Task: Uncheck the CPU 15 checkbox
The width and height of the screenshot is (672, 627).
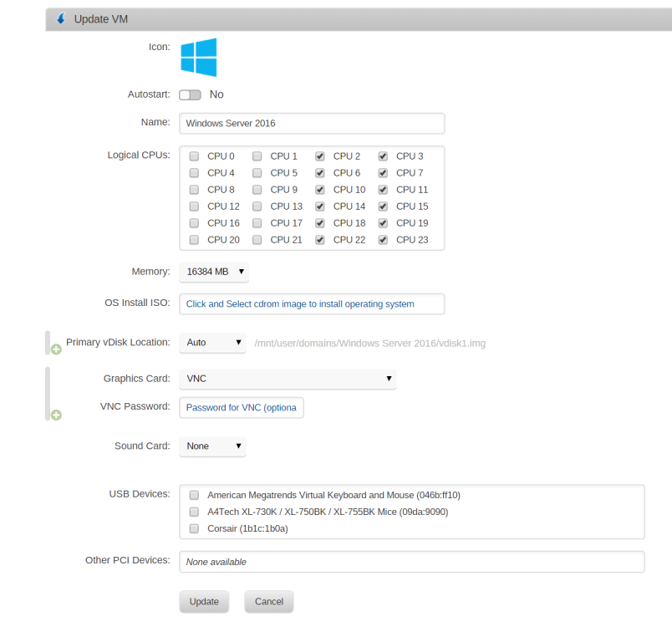Action: pyautogui.click(x=383, y=206)
